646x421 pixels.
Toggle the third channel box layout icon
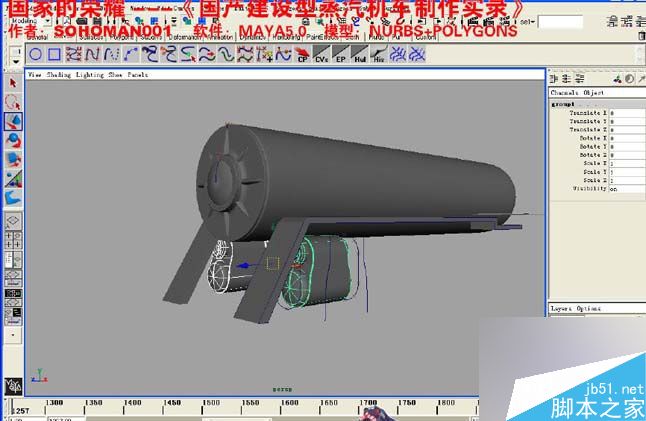point(580,78)
